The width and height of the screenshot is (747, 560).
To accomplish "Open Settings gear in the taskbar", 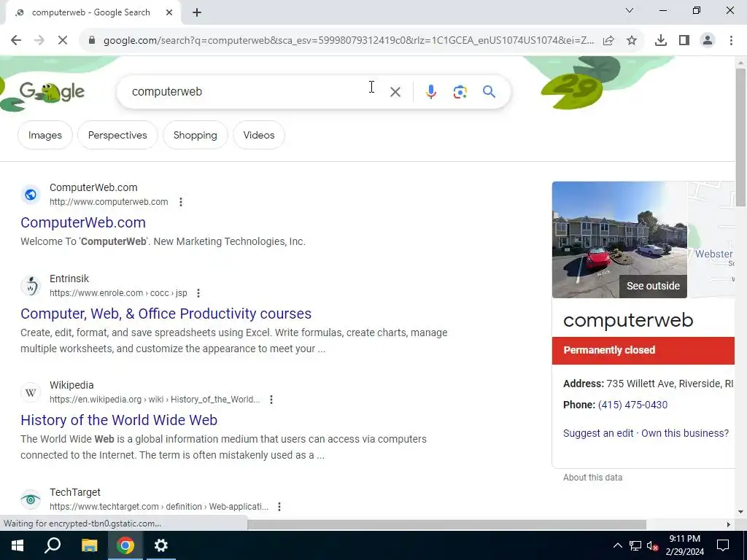I will (x=161, y=545).
